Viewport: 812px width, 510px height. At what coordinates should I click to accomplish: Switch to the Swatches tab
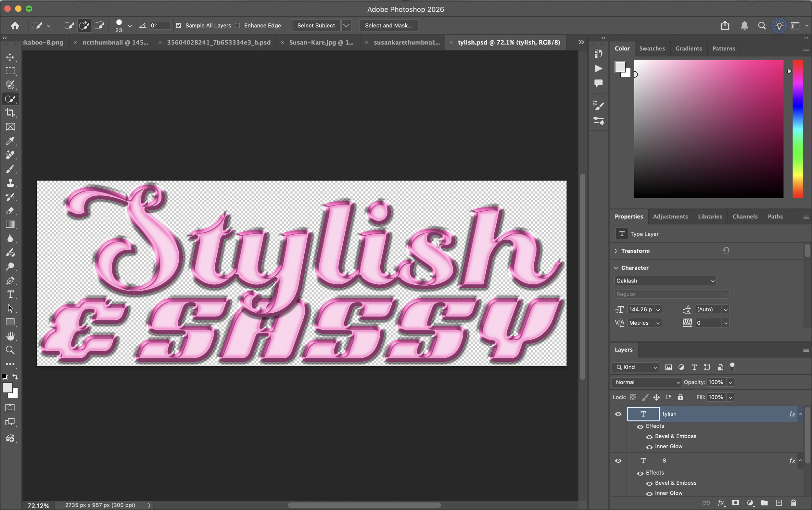(652, 49)
